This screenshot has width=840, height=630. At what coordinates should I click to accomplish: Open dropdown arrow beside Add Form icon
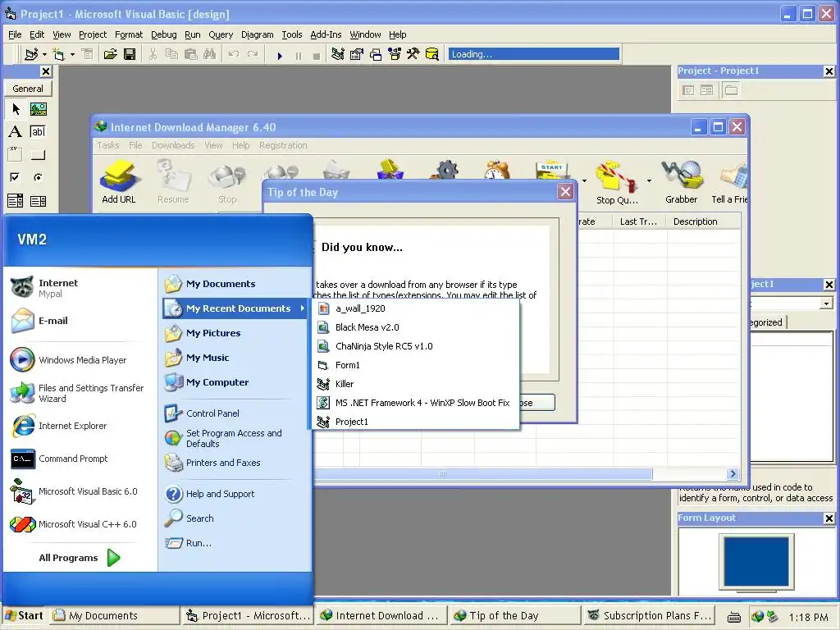(x=72, y=55)
